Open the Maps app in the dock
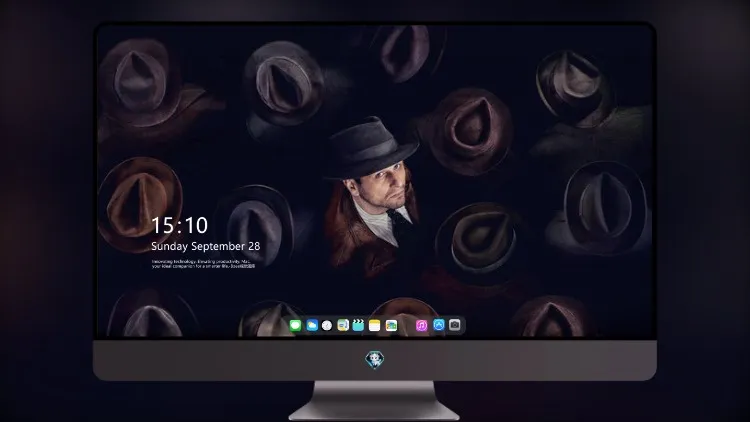Screen dimensions: 750x422 [x=343, y=325]
